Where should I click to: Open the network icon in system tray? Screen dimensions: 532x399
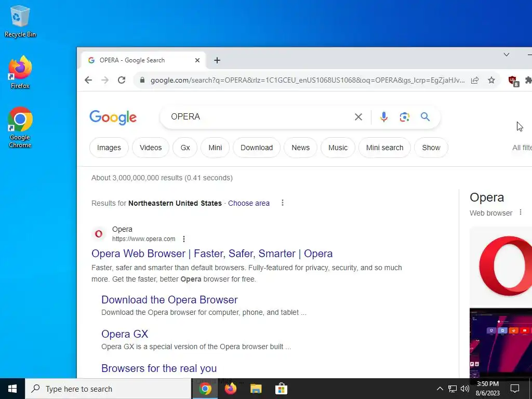point(453,389)
